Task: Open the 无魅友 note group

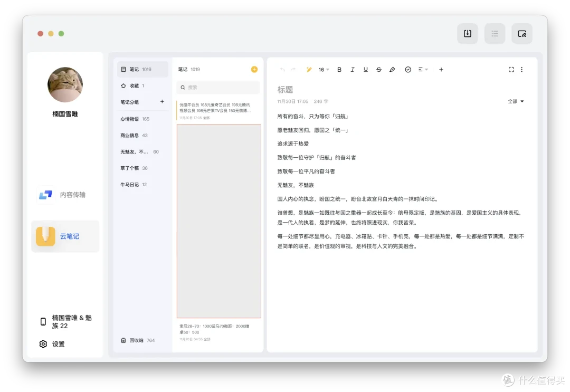Action: 142,151
